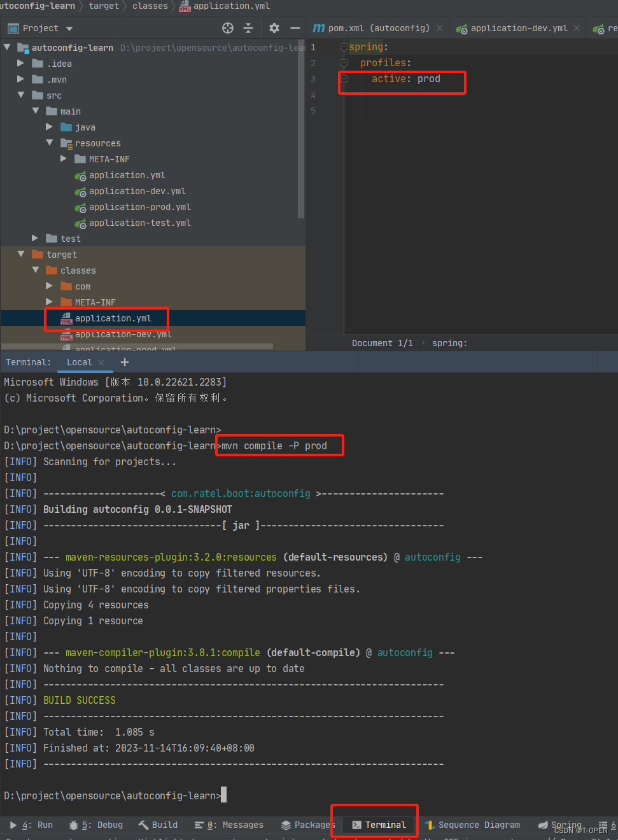The image size is (618, 840).
Task: Click the fold marker on line 2
Action: 344,63
